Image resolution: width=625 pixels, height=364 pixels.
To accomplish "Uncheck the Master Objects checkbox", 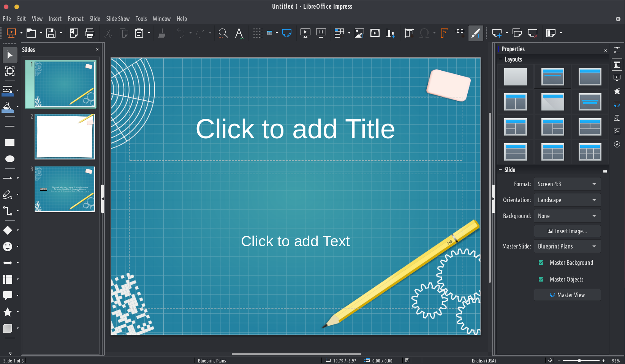I will pyautogui.click(x=541, y=279).
